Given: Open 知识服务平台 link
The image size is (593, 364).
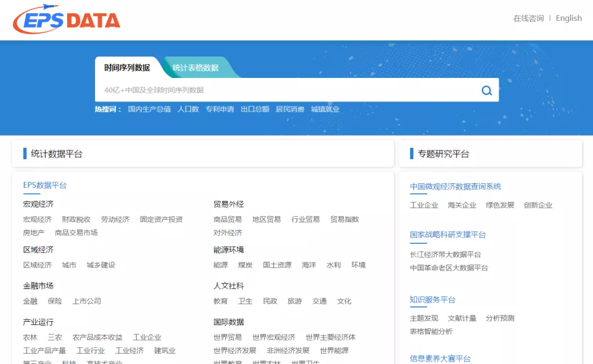Looking at the screenshot, I should click(433, 300).
